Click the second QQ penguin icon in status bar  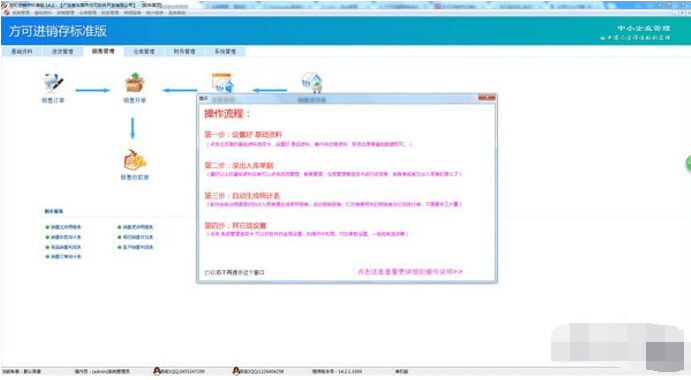[236, 371]
